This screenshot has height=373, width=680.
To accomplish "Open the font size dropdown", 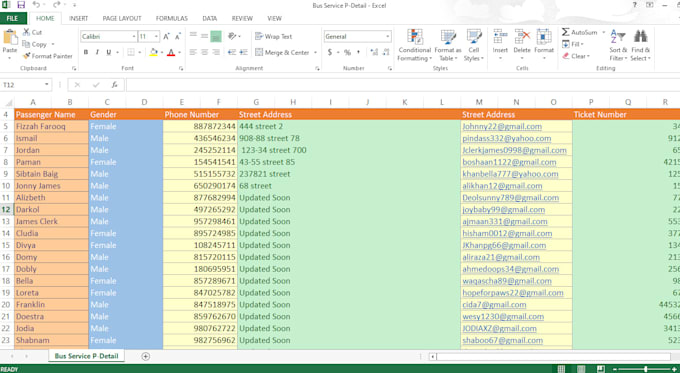I will coord(157,36).
